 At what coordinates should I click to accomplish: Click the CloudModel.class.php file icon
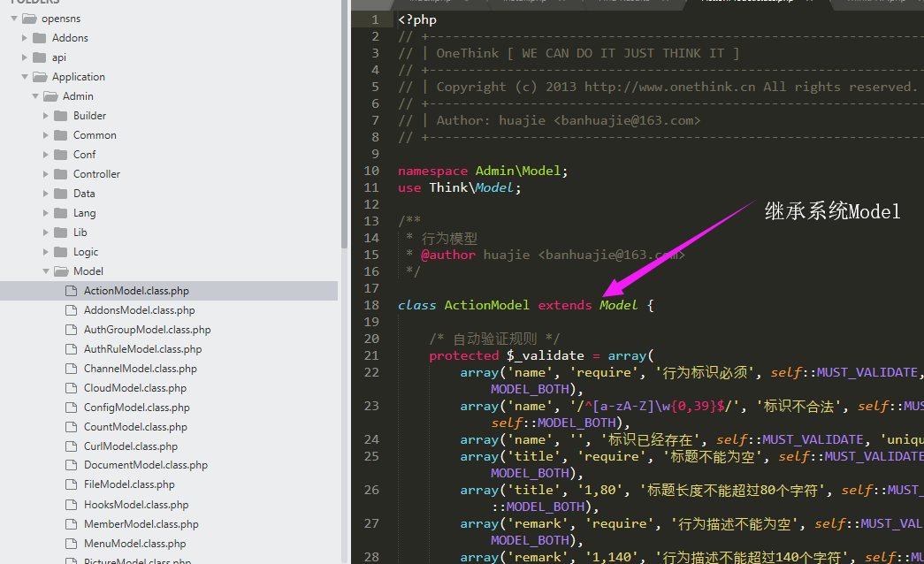pyautogui.click(x=72, y=388)
